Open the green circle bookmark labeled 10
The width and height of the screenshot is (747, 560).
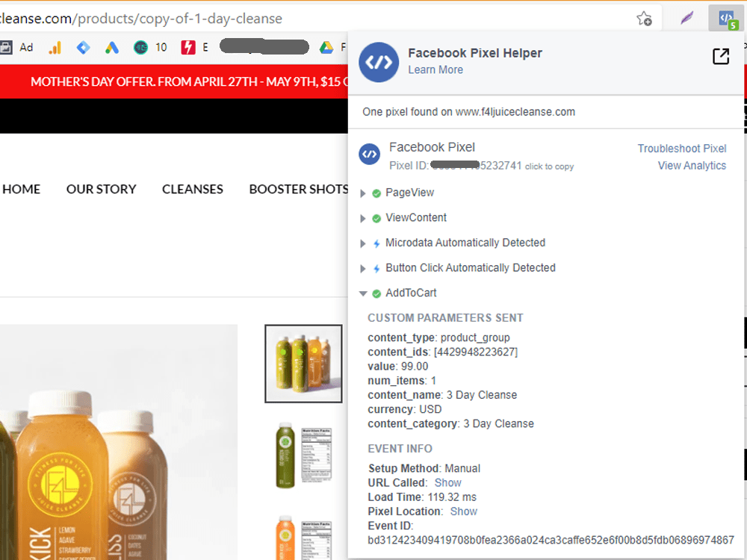click(x=150, y=47)
